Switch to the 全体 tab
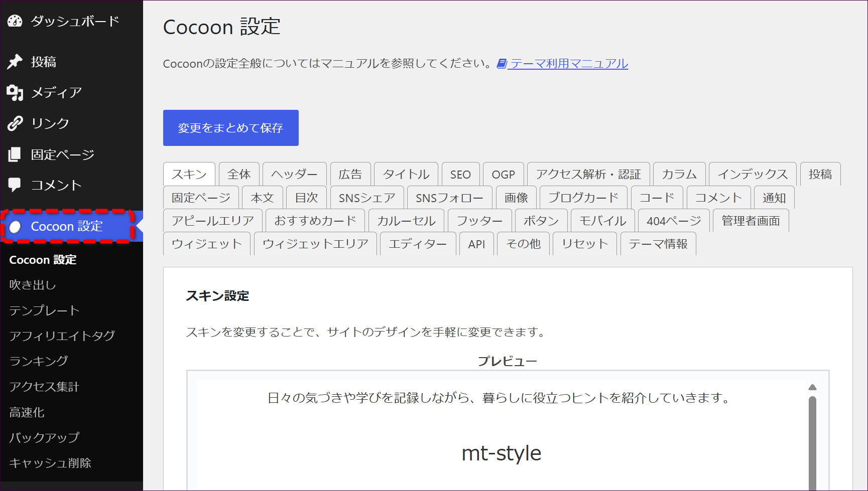 [x=239, y=174]
